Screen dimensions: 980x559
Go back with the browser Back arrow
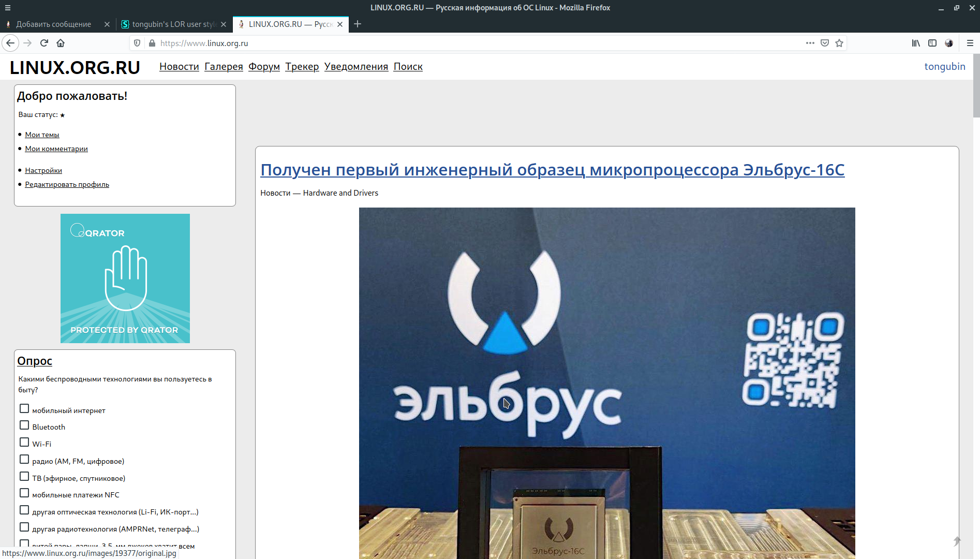10,43
